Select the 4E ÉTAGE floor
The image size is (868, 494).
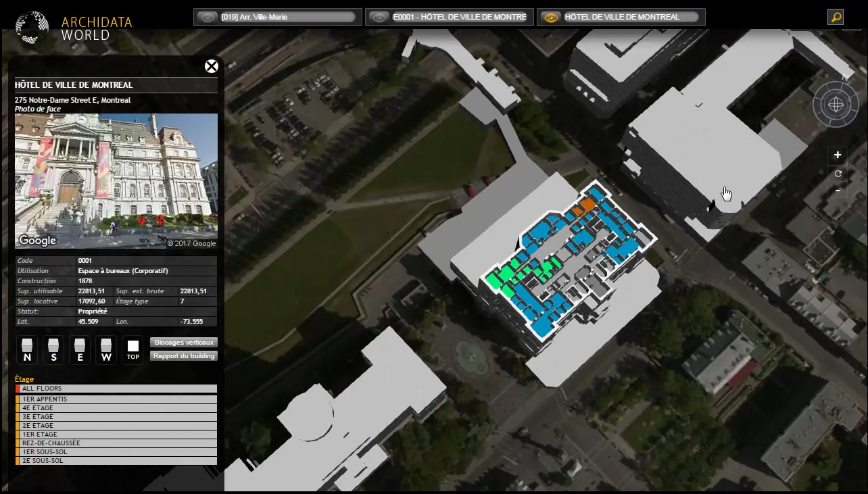tap(116, 408)
